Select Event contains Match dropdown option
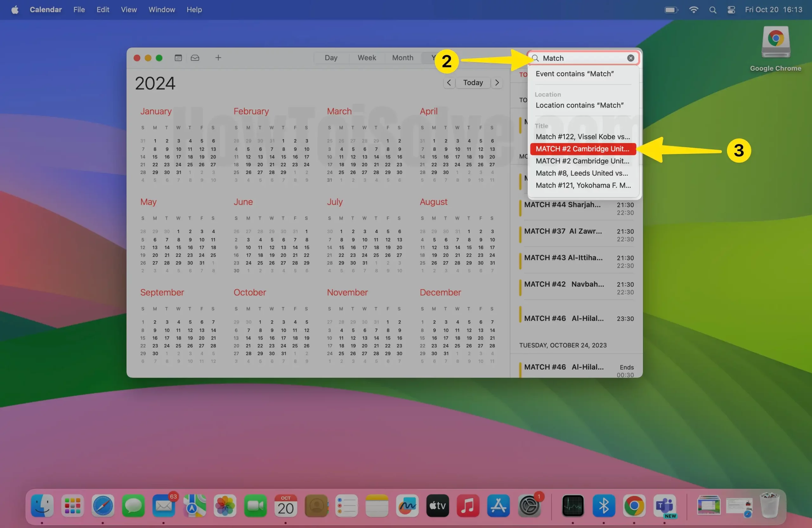This screenshot has height=528, width=812. [x=574, y=73]
